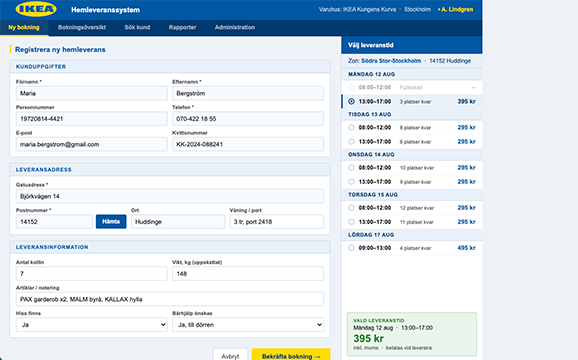Click the '12 platser kvar' text
Image resolution: width=578 pixels, height=360 pixels.
coord(417,208)
